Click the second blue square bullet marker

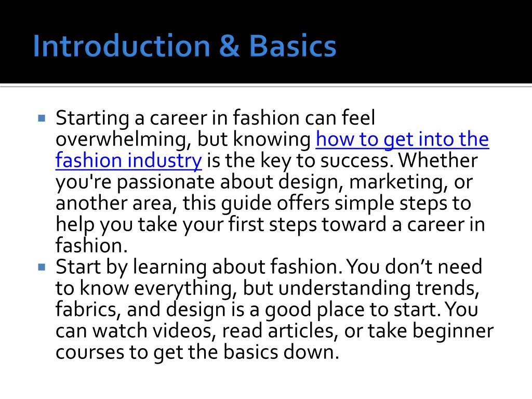coord(42,268)
